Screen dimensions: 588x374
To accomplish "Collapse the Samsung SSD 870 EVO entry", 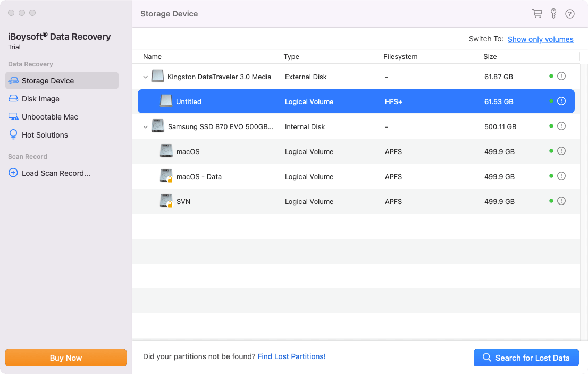I will [145, 126].
